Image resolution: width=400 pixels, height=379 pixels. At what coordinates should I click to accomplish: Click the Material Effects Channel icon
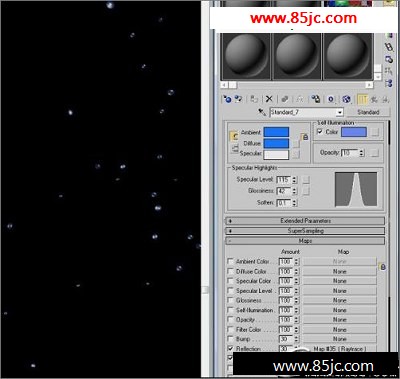(x=331, y=99)
